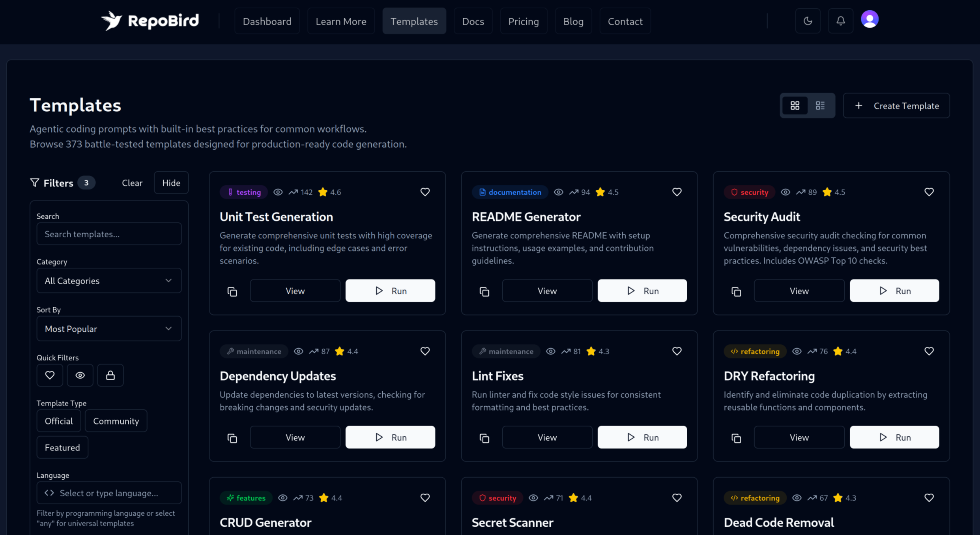The image size is (980, 535).
Task: Toggle the favorites quick filter
Action: [x=50, y=375]
